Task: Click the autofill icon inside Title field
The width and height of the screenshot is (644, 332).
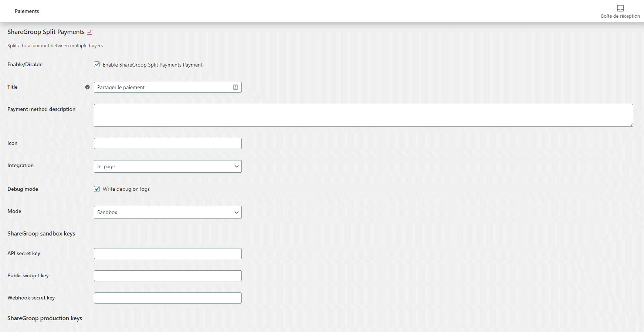Action: coord(235,87)
